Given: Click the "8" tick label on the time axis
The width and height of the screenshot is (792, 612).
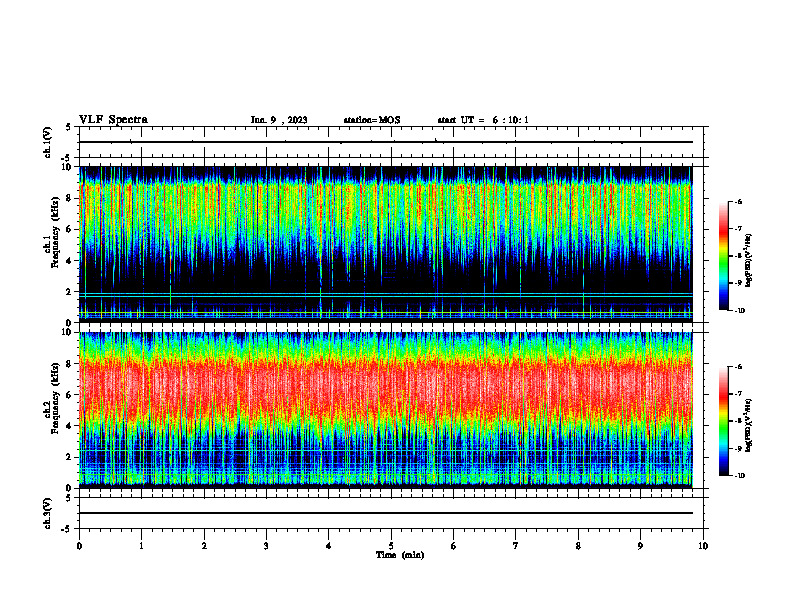Looking at the screenshot, I should (x=578, y=546).
